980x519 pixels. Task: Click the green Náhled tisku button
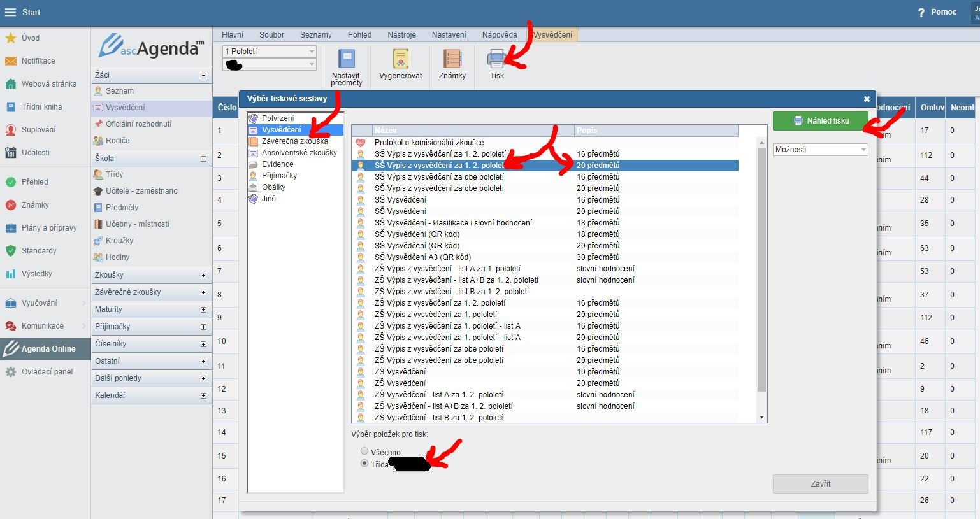[820, 120]
